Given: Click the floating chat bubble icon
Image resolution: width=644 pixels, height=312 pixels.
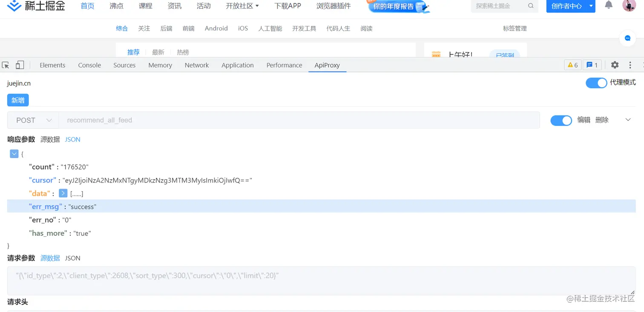Looking at the screenshot, I should pos(627,38).
